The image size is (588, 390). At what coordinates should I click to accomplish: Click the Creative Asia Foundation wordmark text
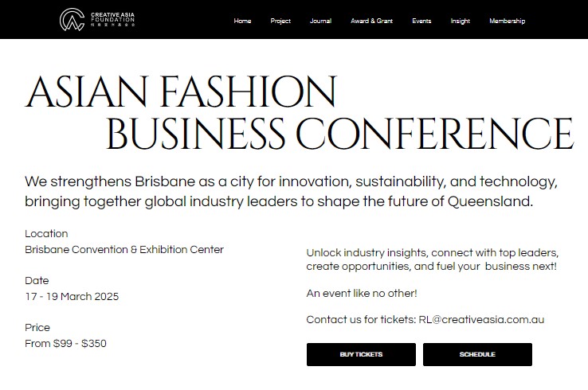pyautogui.click(x=112, y=19)
